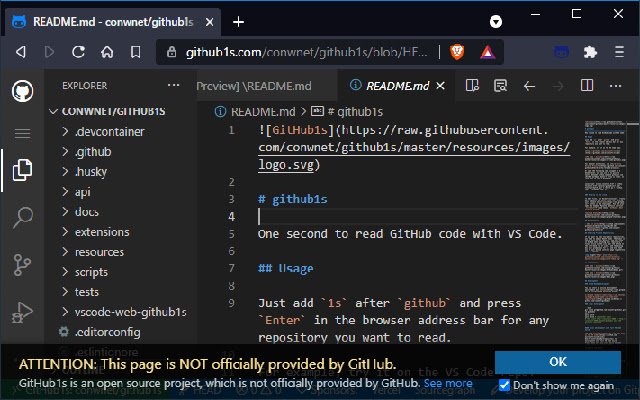Open preview to the side
This screenshot has width=640, height=400.
tap(472, 86)
